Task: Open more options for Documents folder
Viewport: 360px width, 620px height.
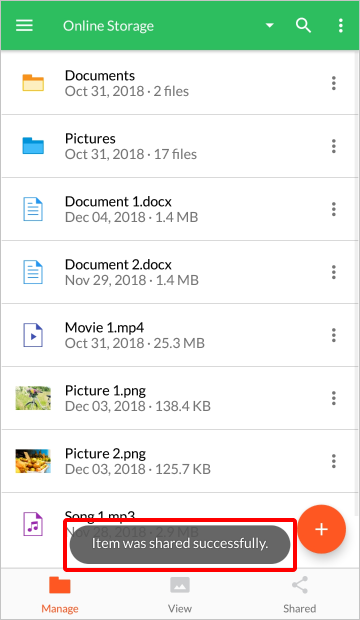Action: tap(334, 83)
